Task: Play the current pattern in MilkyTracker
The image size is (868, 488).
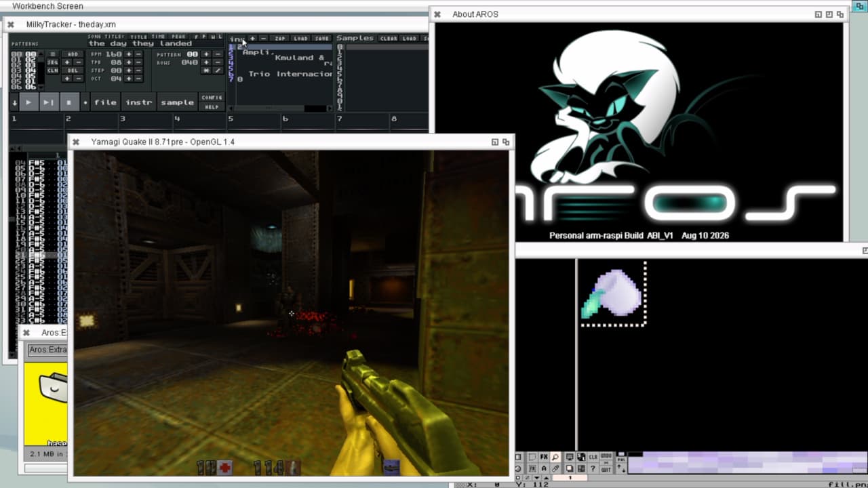Action: tap(49, 102)
